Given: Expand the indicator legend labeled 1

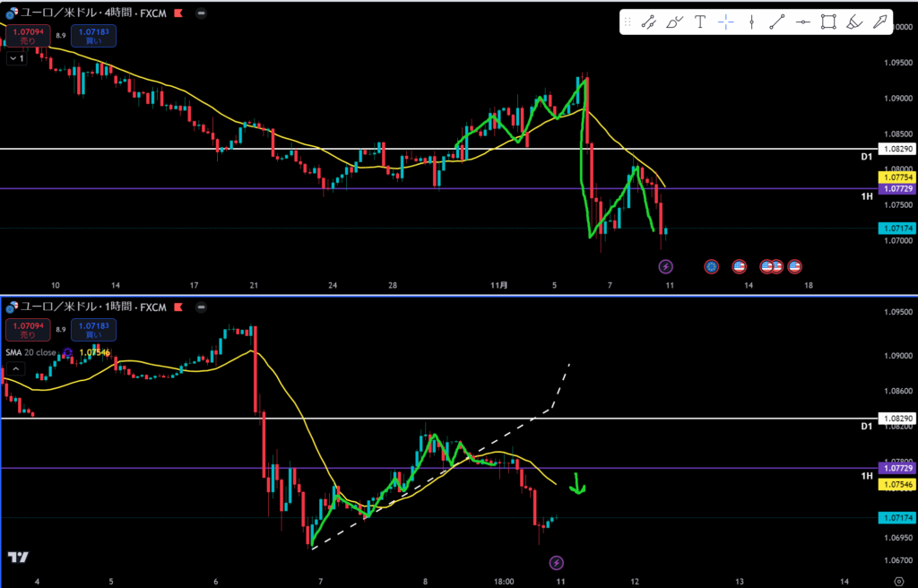Looking at the screenshot, I should click(x=16, y=58).
